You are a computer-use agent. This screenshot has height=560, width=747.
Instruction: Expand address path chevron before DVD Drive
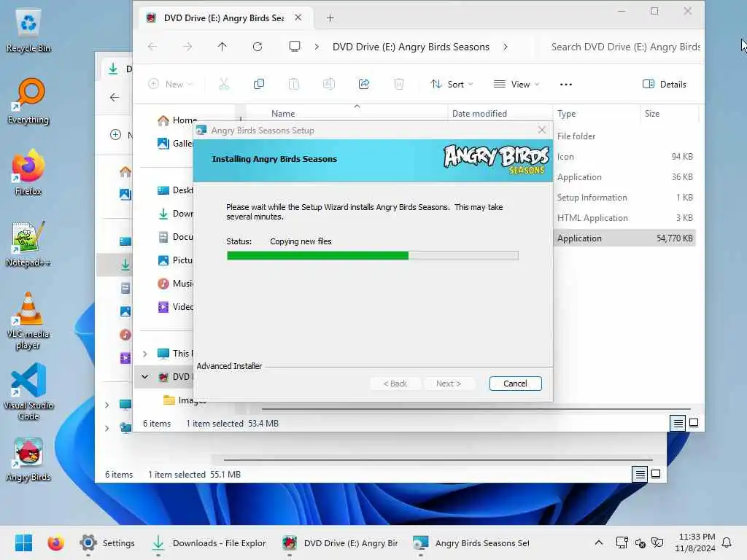[317, 47]
